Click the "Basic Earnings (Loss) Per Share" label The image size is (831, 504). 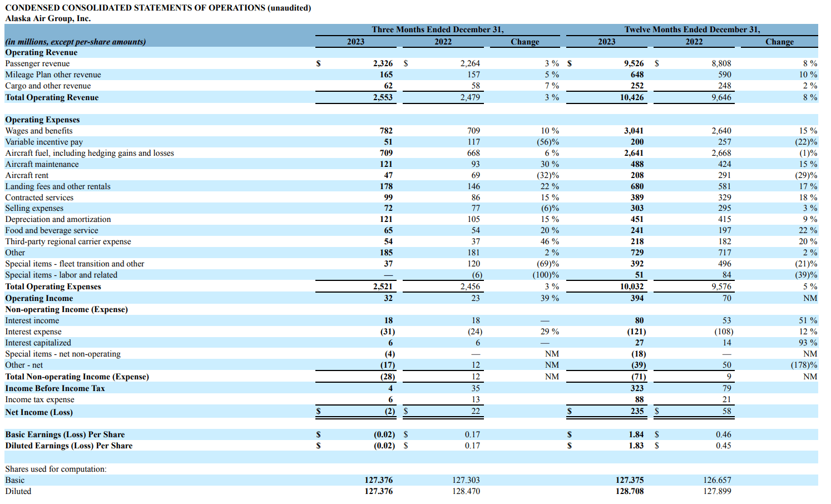[x=65, y=434]
